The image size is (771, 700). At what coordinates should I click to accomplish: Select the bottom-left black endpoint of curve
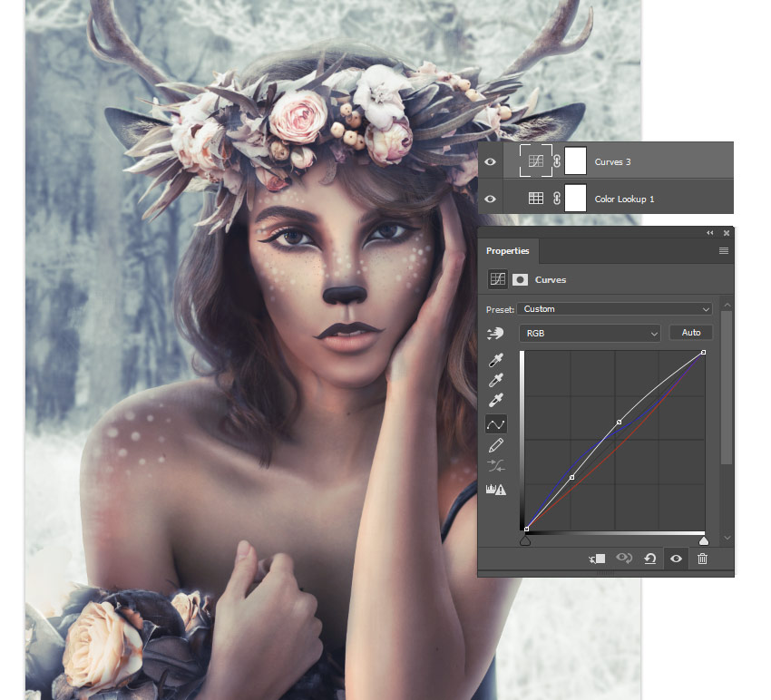click(x=527, y=529)
